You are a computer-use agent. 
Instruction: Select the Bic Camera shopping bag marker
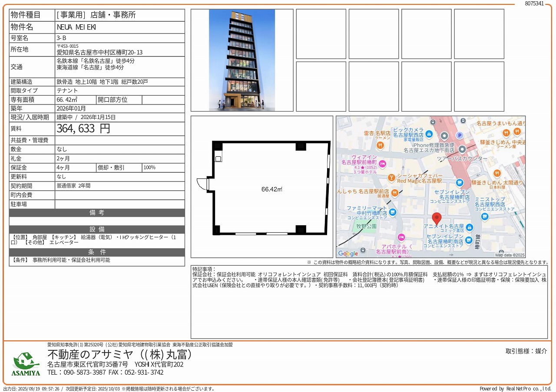pyautogui.click(x=429, y=134)
